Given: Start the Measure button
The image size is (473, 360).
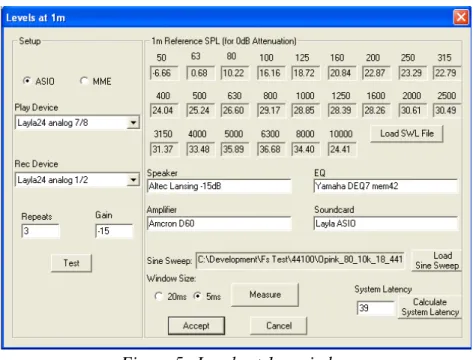Looking at the screenshot, I should (265, 295).
